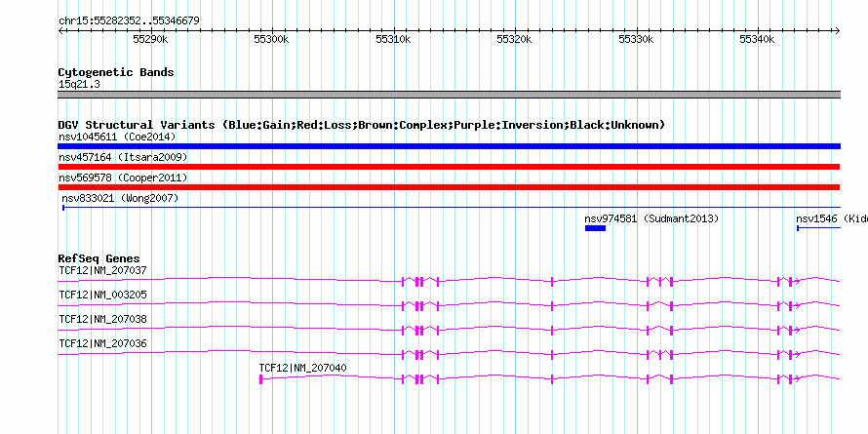
Task: Click the Cytogenetic Bands track title
Action: (x=116, y=72)
